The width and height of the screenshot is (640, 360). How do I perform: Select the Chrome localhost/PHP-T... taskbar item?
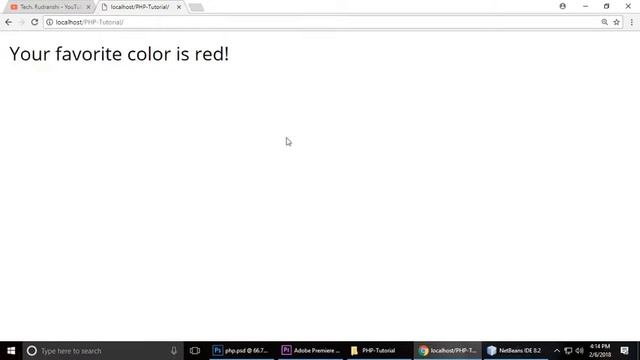448,351
